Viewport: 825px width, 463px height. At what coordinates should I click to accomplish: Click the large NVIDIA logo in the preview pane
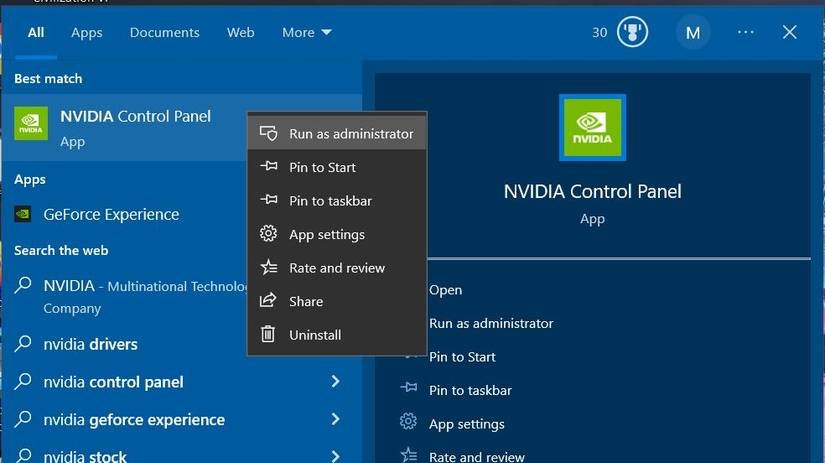pos(592,128)
